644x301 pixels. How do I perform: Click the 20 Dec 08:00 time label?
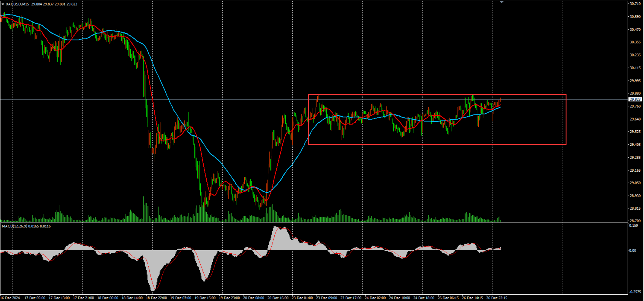click(253, 298)
